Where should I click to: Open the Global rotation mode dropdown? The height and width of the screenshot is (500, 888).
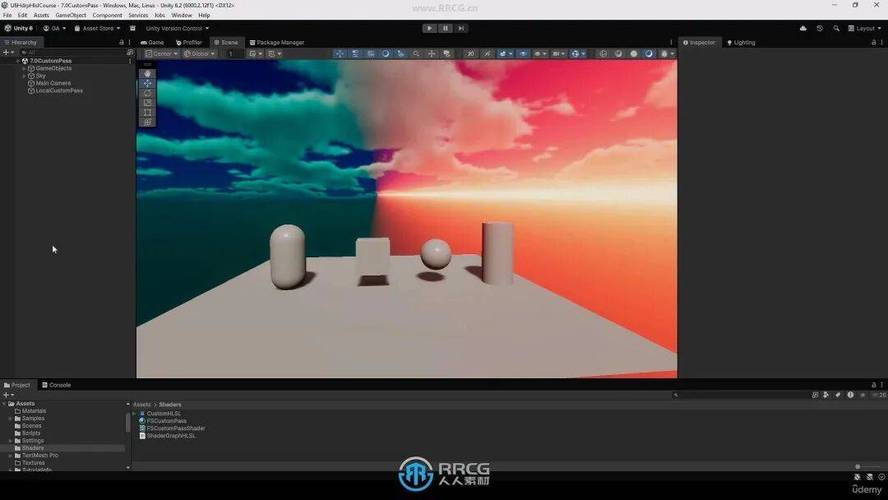click(199, 54)
